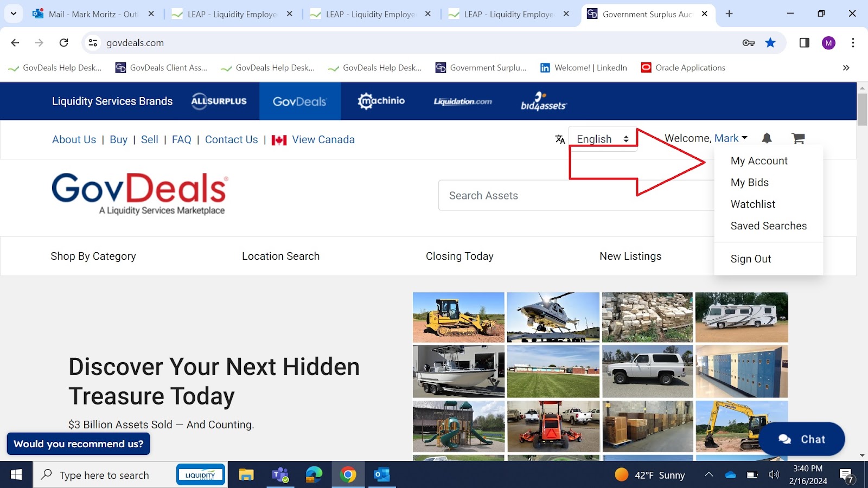This screenshot has width=868, height=488.
Task: Click the AllSurplus brand logo
Action: click(219, 101)
